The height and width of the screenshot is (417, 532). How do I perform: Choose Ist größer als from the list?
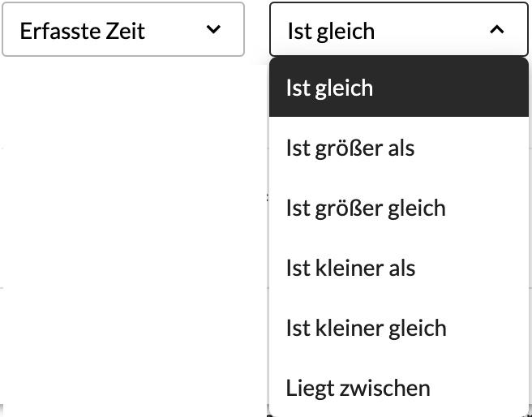[399, 148]
